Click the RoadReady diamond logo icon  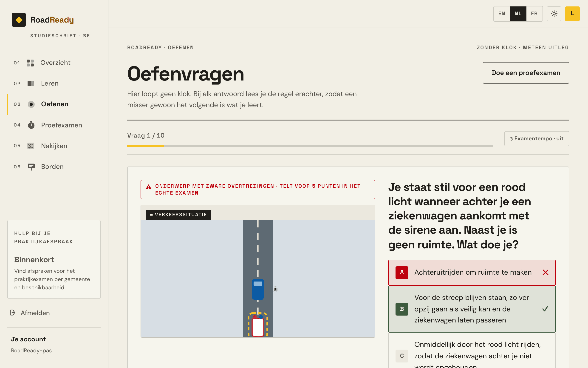(x=19, y=20)
